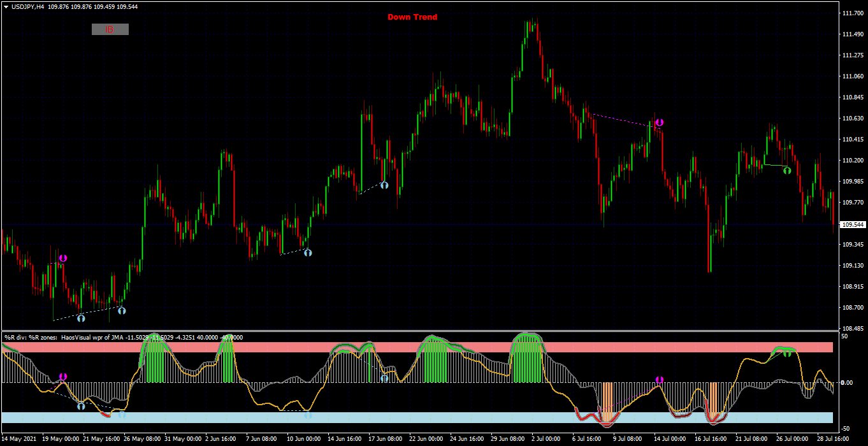Click indicator scale value 0.00
Viewport: 868px width, 446px height.
coord(847,383)
